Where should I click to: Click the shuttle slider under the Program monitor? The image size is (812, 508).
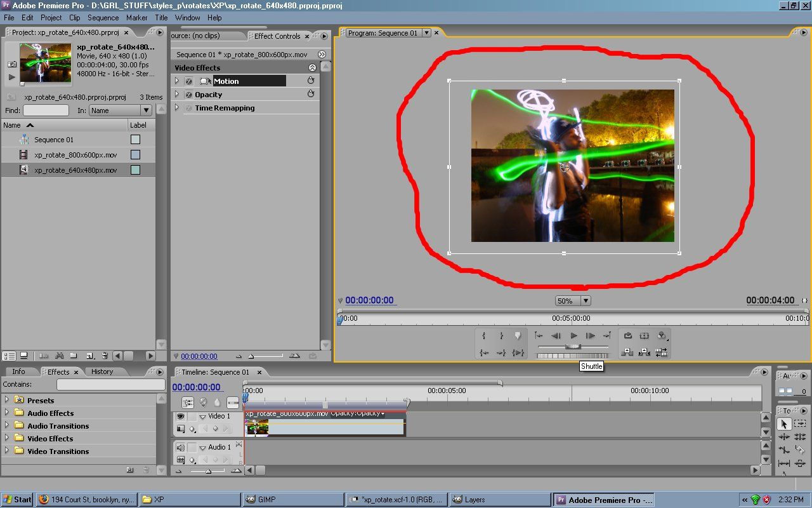pyautogui.click(x=574, y=347)
